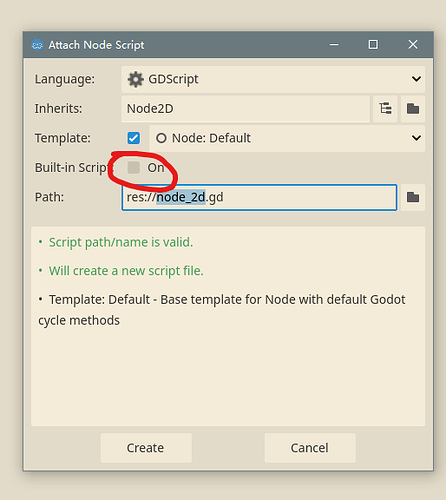Click inside the Path text field
This screenshot has height=500, width=446.
(x=259, y=197)
